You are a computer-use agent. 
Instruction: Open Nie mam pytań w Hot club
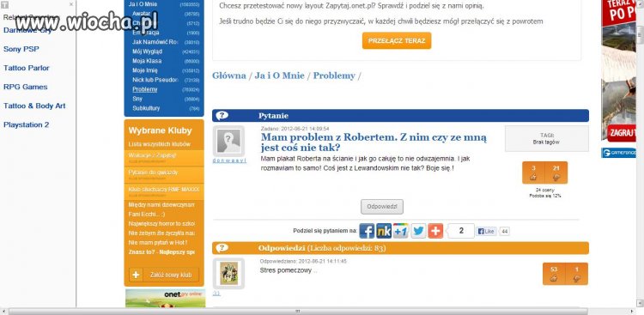(158, 242)
